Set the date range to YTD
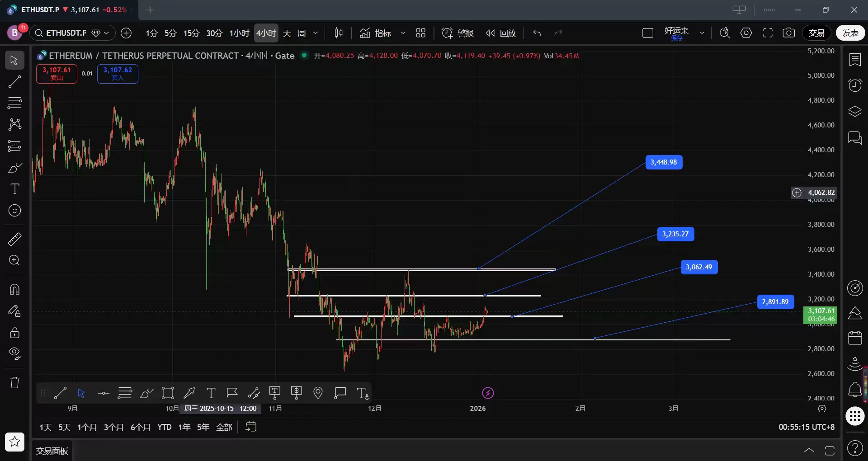The image size is (868, 461). pos(165,428)
